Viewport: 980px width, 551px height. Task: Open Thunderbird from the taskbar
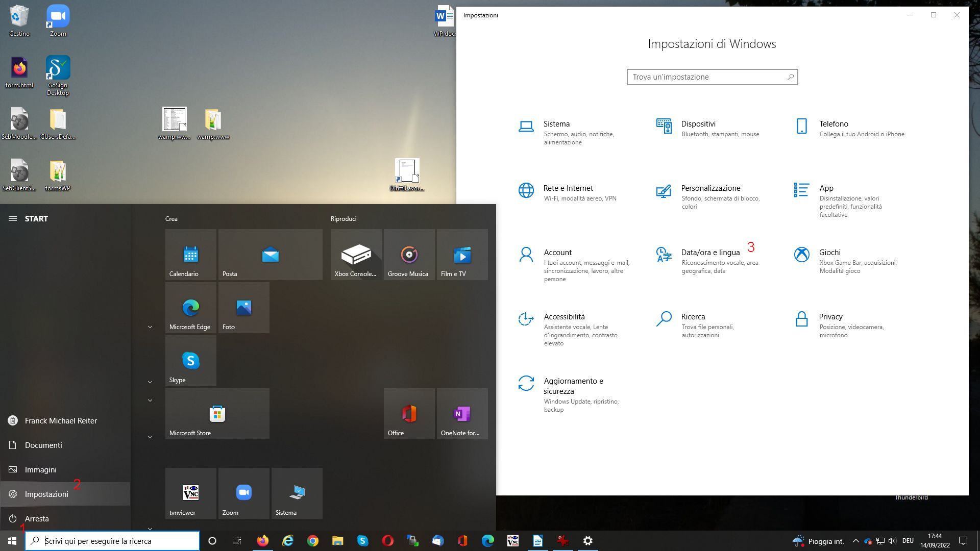(437, 541)
